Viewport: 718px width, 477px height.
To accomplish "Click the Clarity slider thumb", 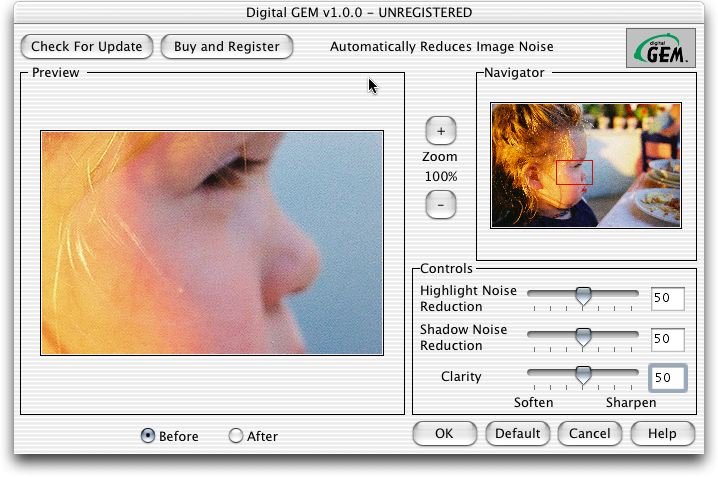I will [x=583, y=376].
